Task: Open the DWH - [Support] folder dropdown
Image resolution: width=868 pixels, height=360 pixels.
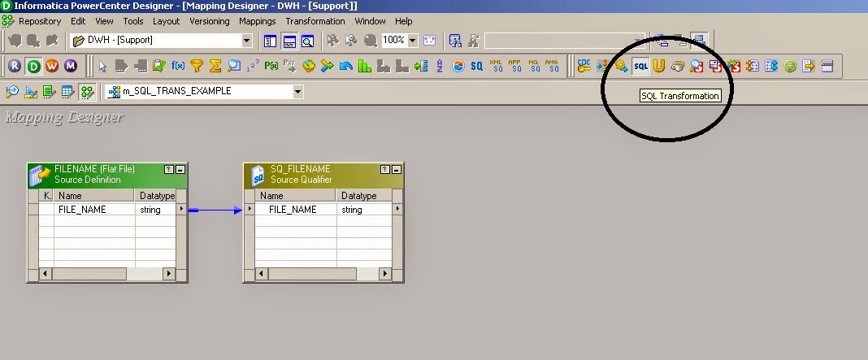Action: coord(247,41)
